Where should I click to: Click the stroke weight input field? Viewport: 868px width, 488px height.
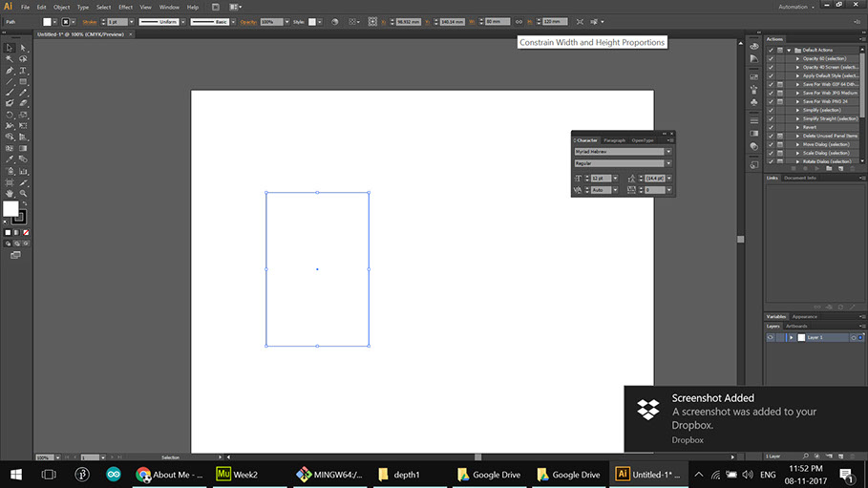(x=116, y=21)
